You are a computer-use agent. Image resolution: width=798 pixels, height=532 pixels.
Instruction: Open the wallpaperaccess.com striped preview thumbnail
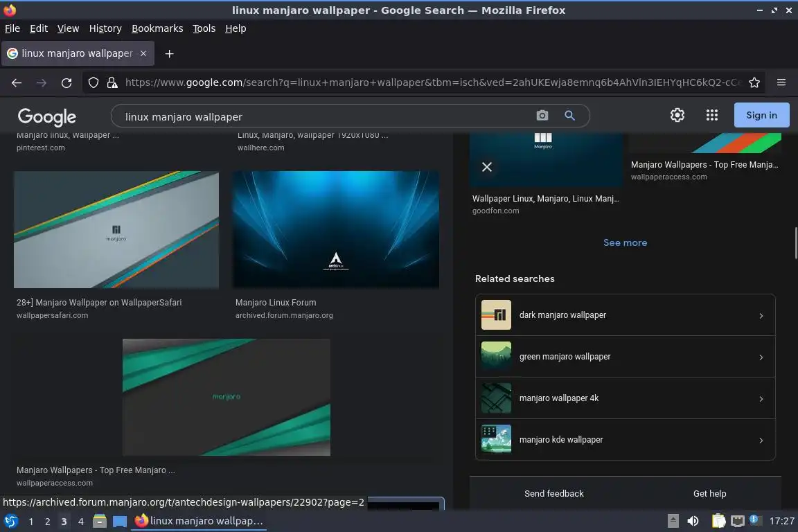(x=705, y=143)
